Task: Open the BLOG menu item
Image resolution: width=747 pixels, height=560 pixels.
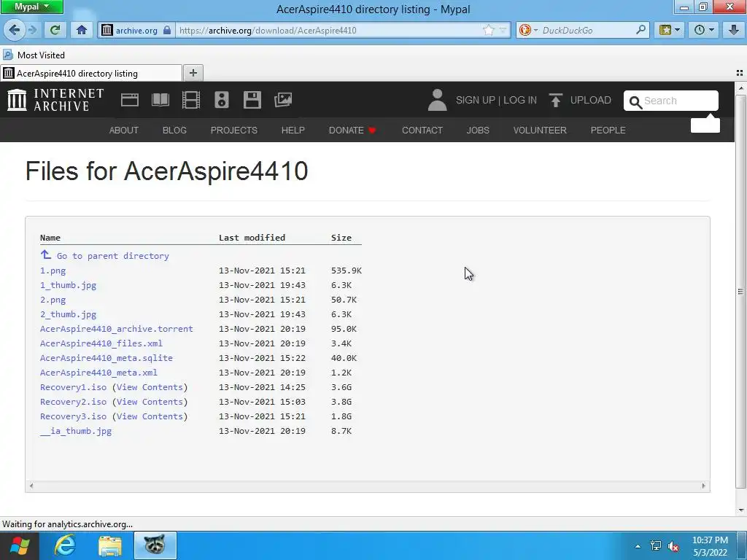Action: (x=174, y=130)
